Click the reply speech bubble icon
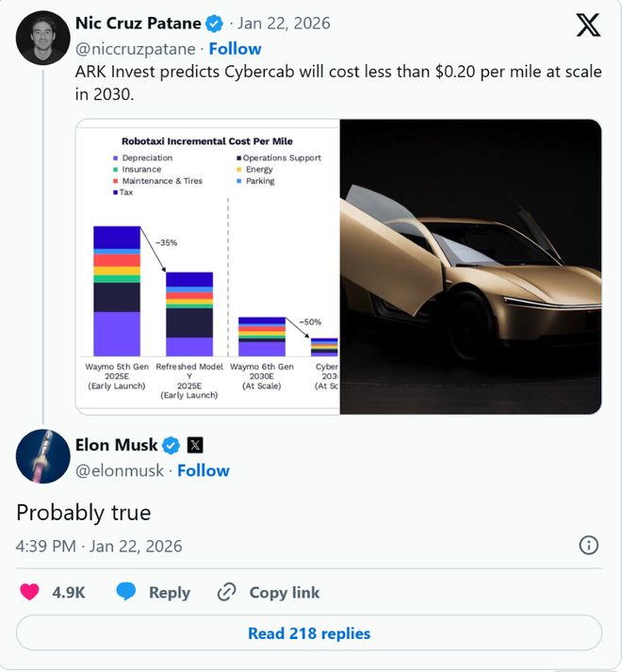 tap(127, 592)
